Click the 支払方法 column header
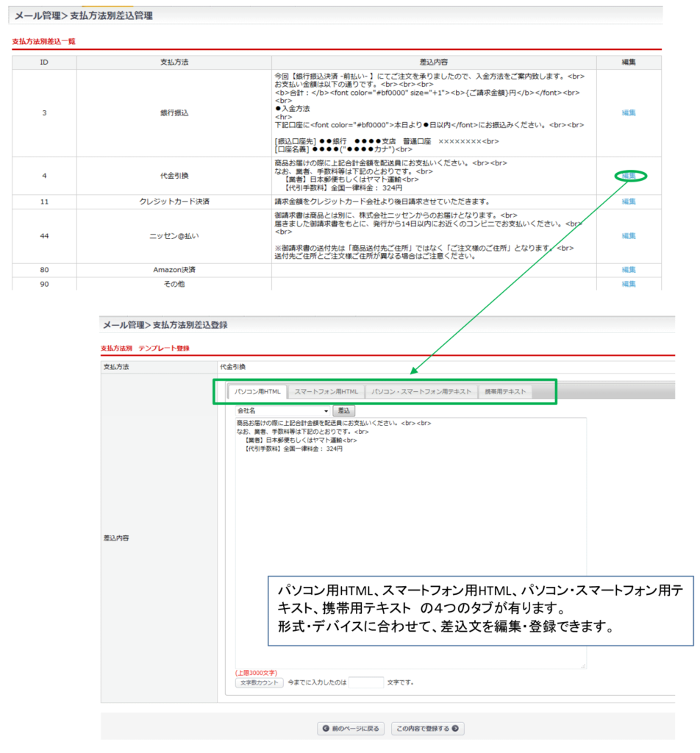 tap(174, 63)
